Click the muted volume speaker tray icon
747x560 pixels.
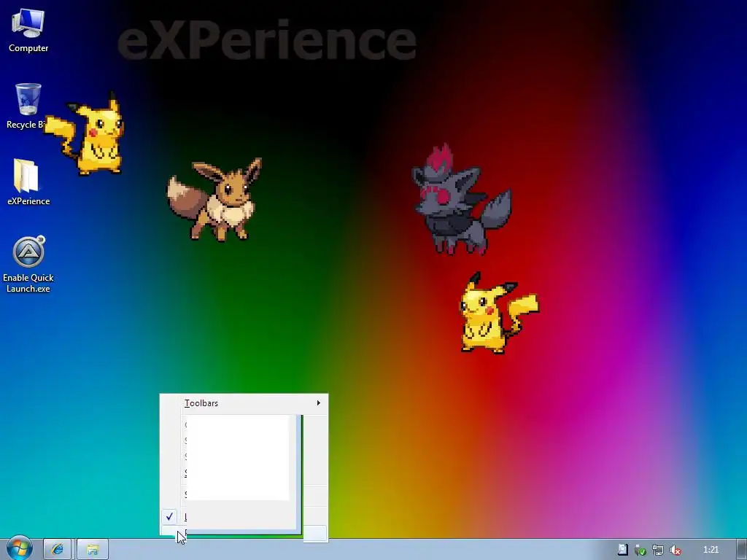[x=675, y=550]
